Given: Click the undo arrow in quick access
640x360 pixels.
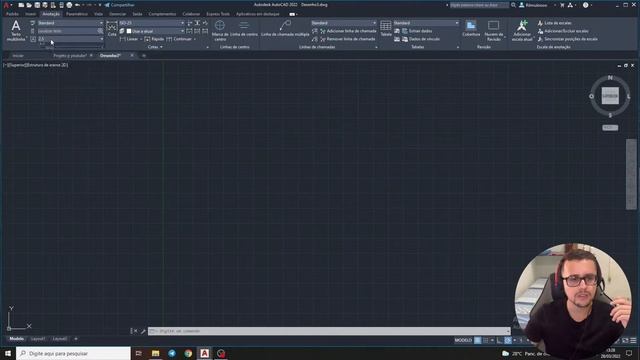Looking at the screenshot, I should point(77,5).
